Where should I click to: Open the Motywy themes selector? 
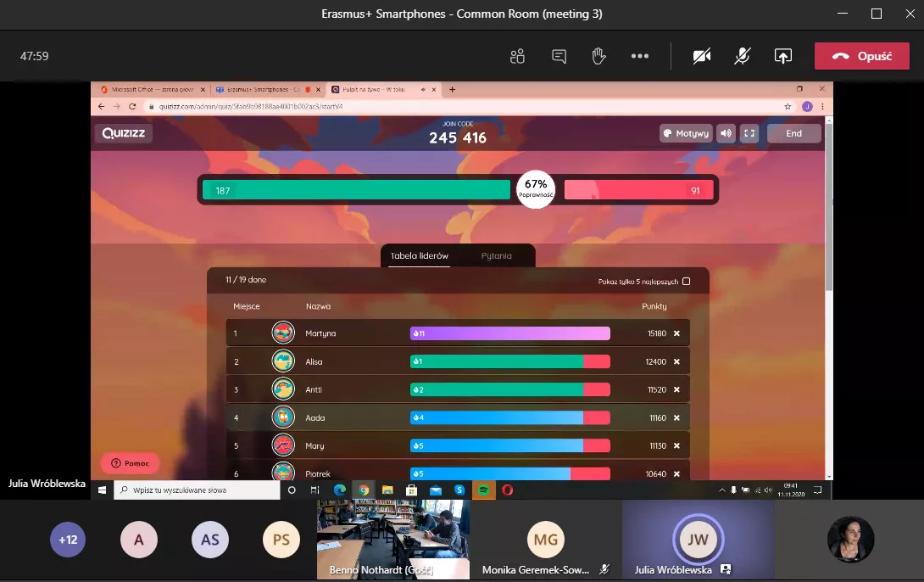point(686,133)
